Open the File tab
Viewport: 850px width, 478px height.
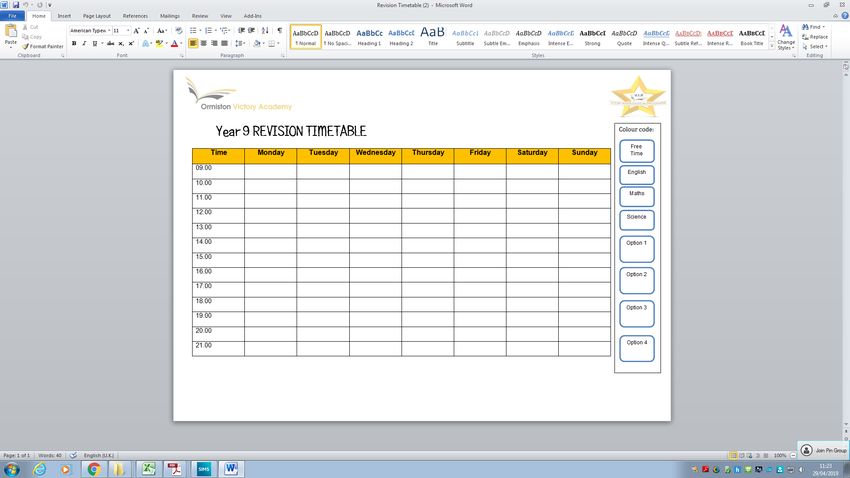(12, 16)
